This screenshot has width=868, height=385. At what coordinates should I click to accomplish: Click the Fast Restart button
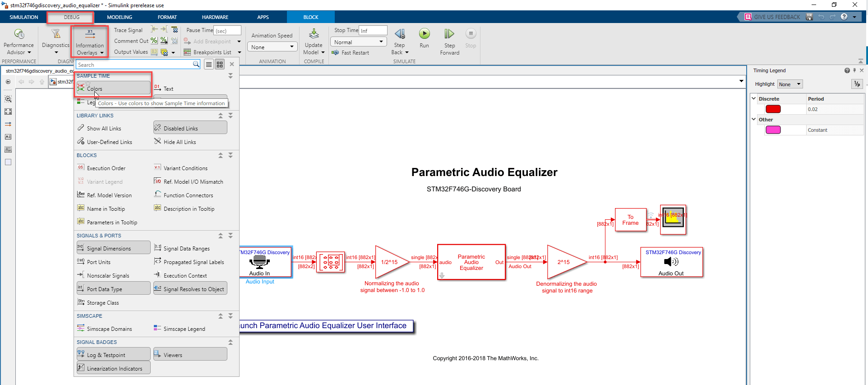(x=351, y=53)
